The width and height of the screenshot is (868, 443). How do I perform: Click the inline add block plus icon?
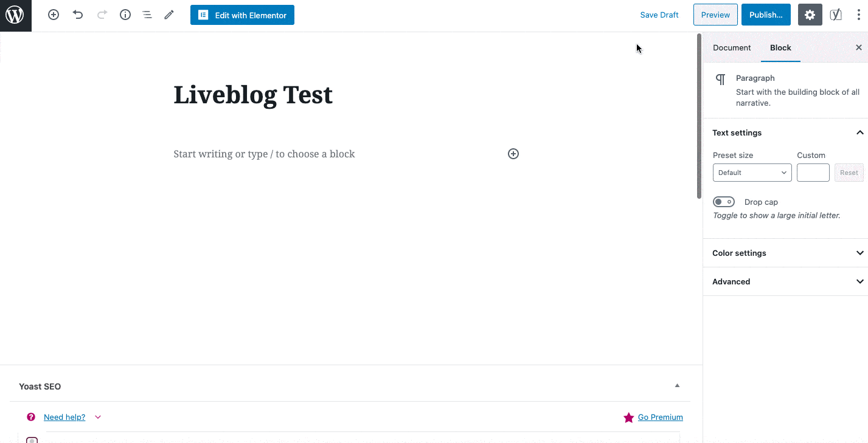click(x=513, y=154)
